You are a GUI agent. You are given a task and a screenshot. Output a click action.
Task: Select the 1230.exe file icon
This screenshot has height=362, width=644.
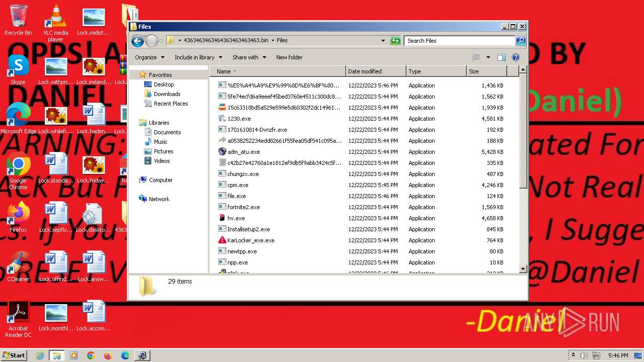pos(222,119)
